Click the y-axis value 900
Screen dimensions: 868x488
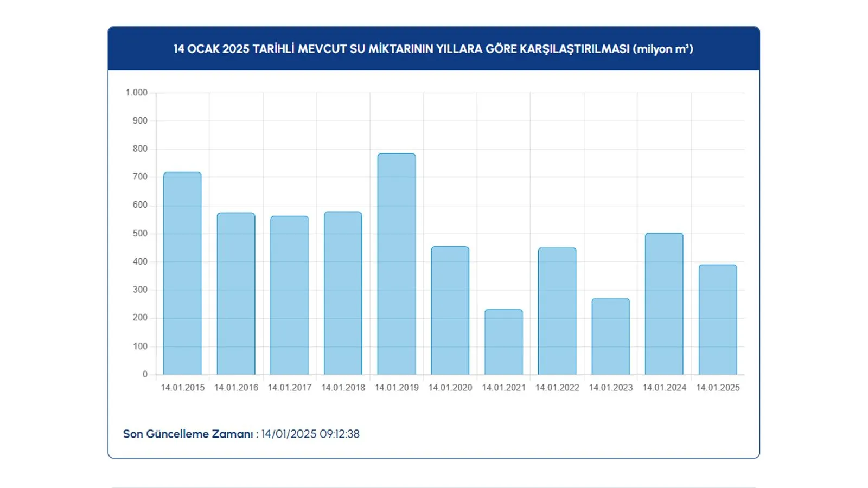pos(140,121)
